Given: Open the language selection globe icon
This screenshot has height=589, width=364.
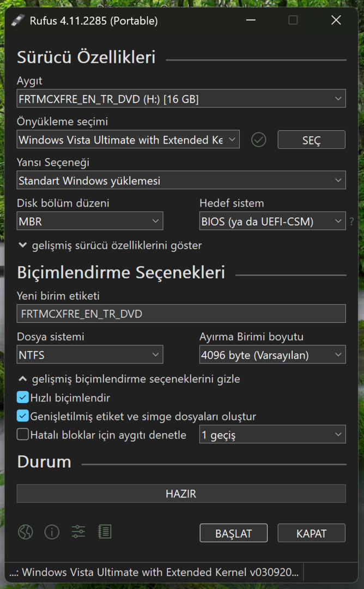Looking at the screenshot, I should (x=26, y=532).
